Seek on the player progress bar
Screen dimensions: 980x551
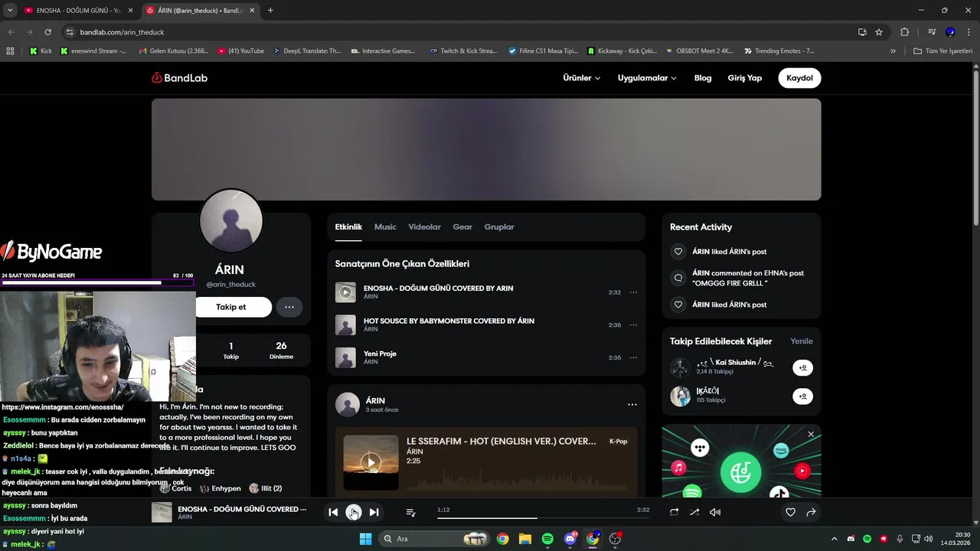click(543, 518)
